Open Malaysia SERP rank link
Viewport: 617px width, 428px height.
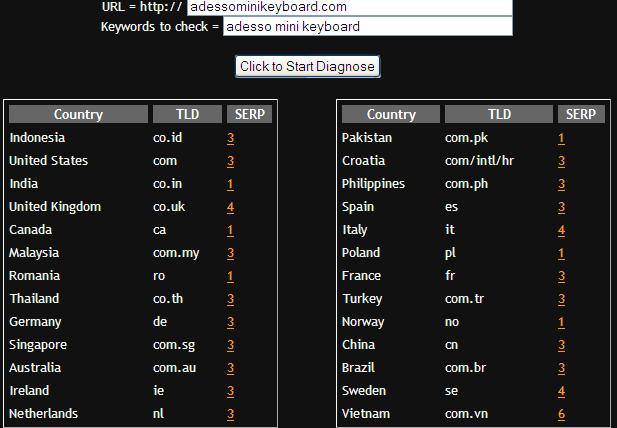click(231, 253)
